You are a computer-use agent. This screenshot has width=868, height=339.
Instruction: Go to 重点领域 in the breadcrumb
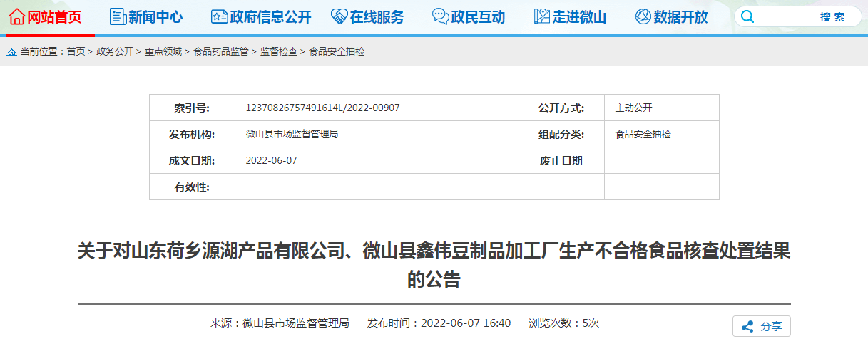(x=163, y=52)
